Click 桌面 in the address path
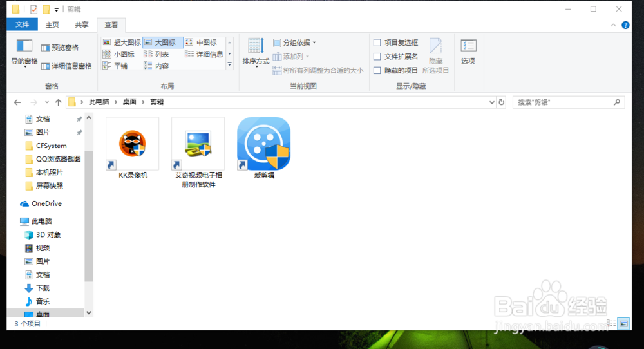The image size is (644, 349). (130, 102)
